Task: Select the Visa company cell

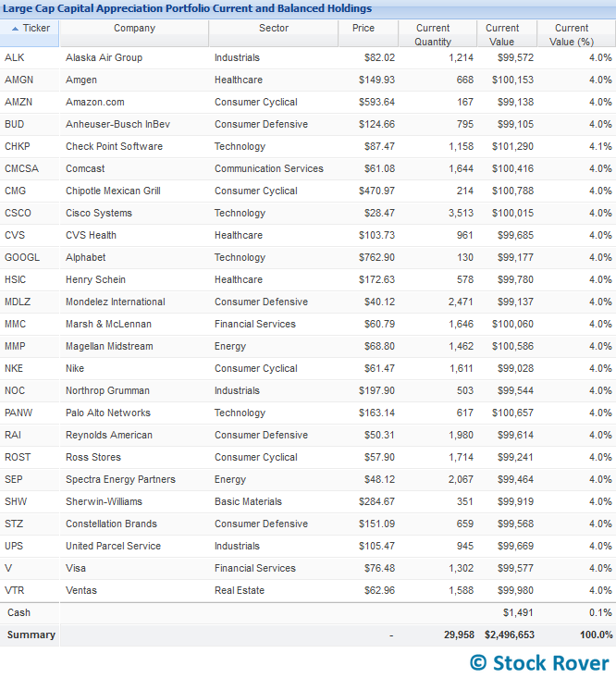Action: point(76,568)
